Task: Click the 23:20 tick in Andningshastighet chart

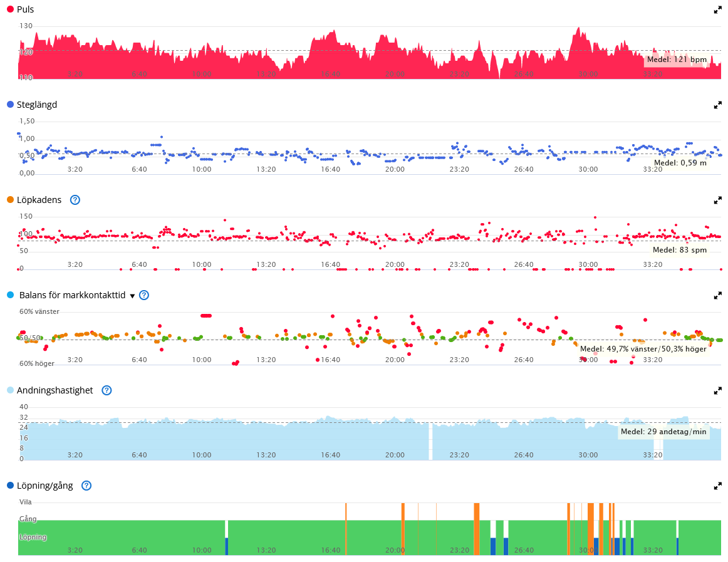Action: pyautogui.click(x=459, y=455)
